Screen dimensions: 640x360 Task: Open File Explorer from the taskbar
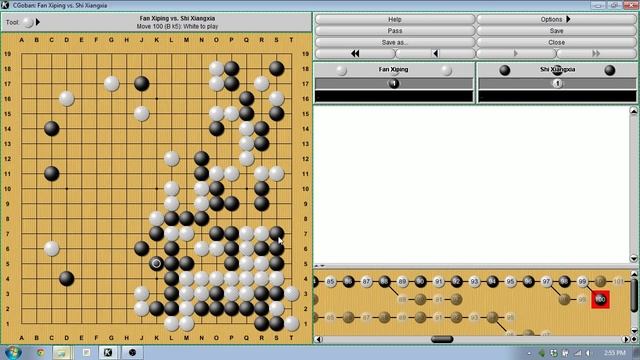62,353
